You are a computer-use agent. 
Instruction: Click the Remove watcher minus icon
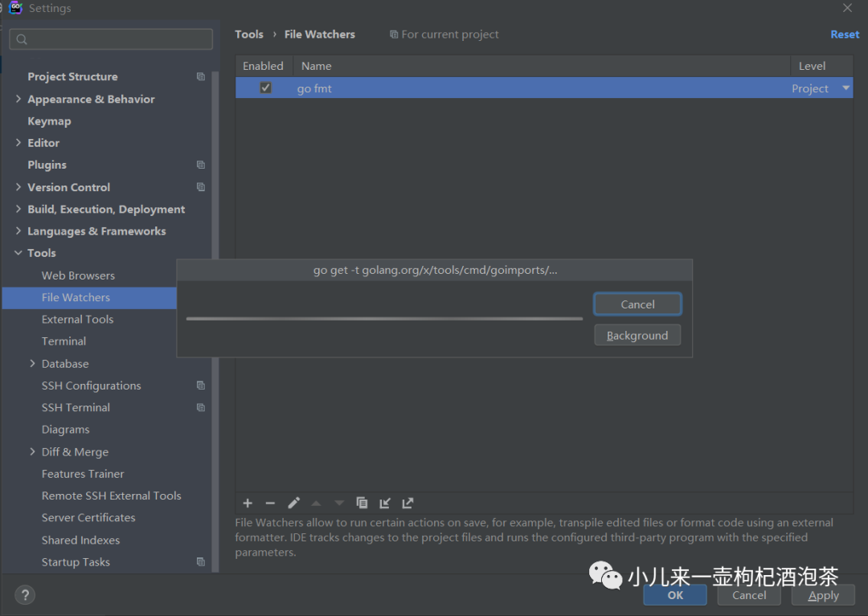coord(270,503)
